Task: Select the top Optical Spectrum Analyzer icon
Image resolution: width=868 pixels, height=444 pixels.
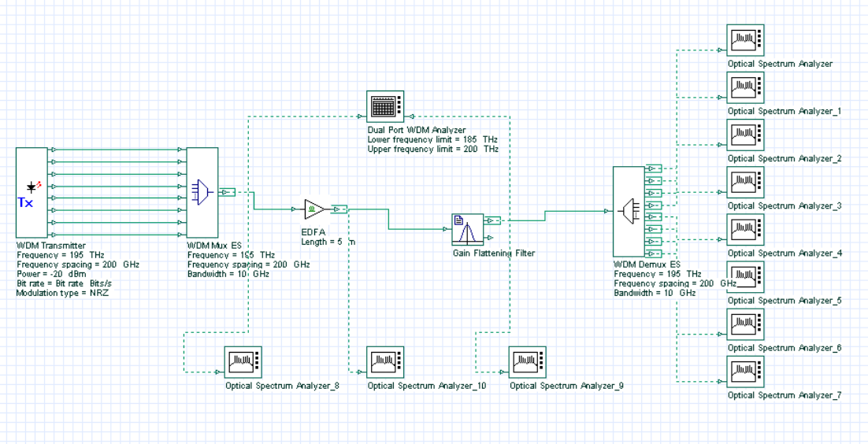Action: (x=746, y=40)
